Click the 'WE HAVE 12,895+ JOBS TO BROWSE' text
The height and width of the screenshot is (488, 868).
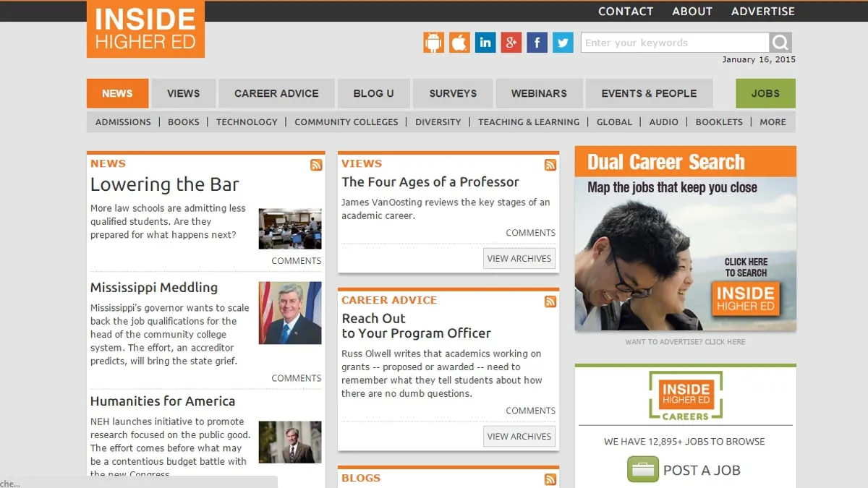tap(684, 442)
